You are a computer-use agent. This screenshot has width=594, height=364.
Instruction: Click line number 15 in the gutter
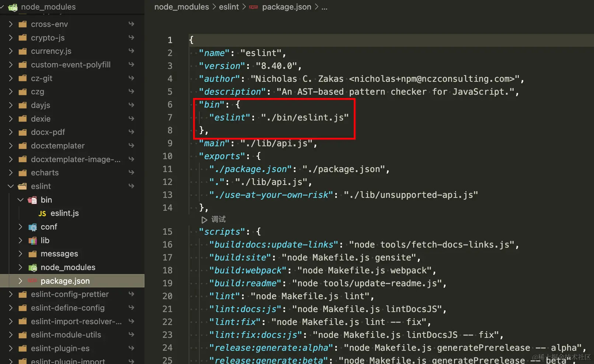(167, 232)
